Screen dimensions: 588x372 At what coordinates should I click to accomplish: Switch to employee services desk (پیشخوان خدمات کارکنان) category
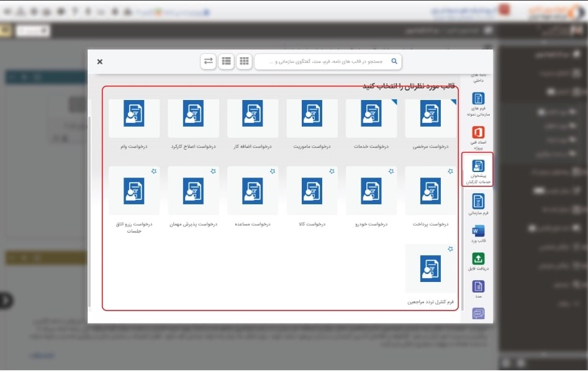[478, 169]
